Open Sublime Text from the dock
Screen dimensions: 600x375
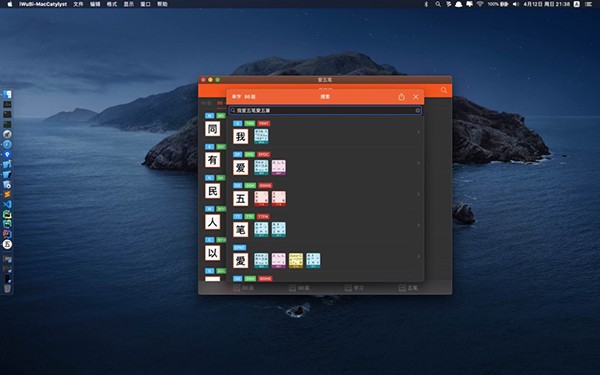[x=7, y=194]
